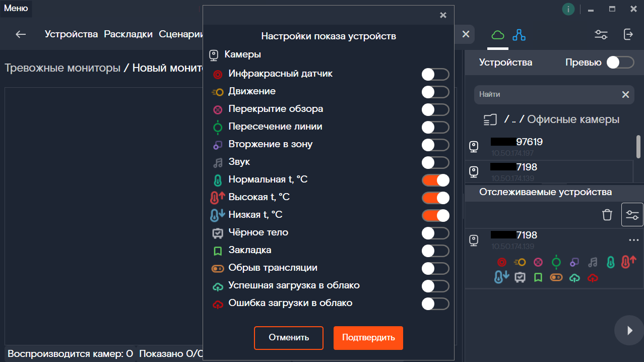The height and width of the screenshot is (362, 644).
Task: Enable Пересечение линии switch
Action: coord(435,128)
